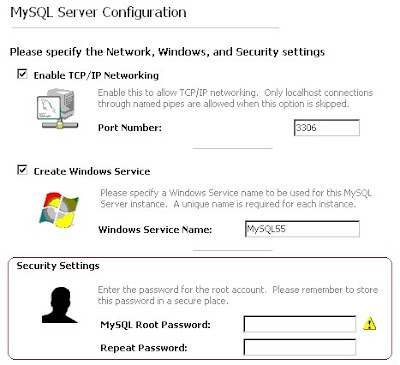This screenshot has width=400, height=365.
Task: Click the MySQL Root Password label
Action: 155,325
